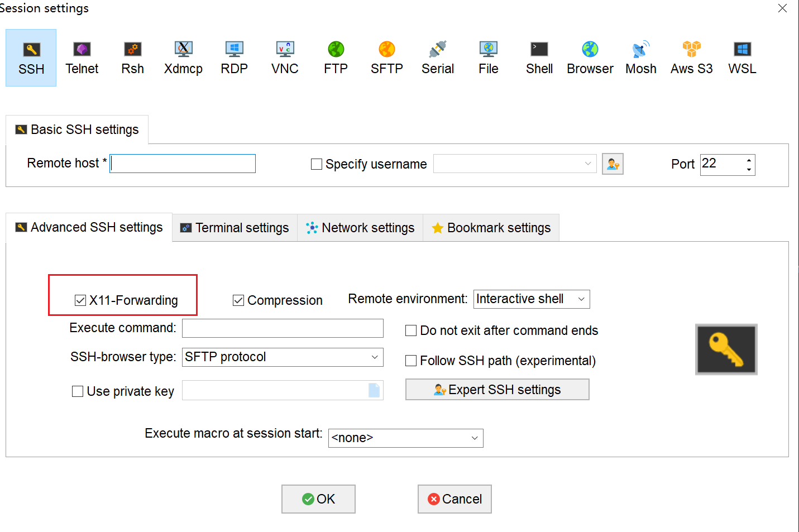Select the Aws S3 session icon
The width and height of the screenshot is (799, 532).
coord(691,57)
